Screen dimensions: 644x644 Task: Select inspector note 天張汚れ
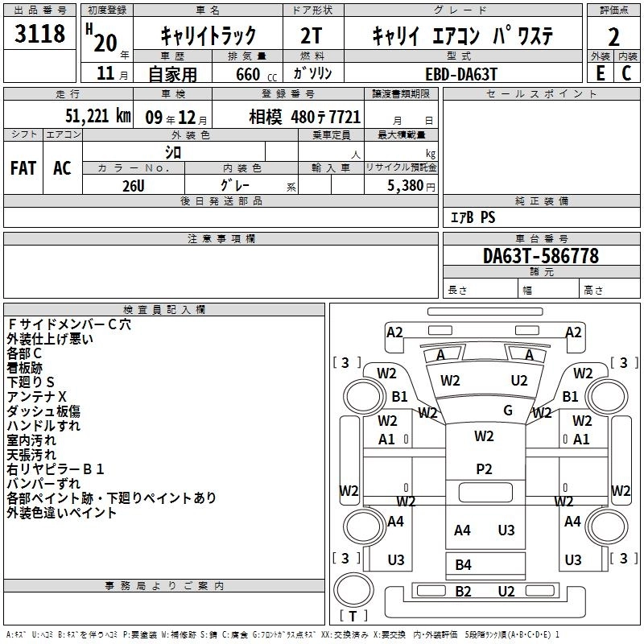click(31, 455)
